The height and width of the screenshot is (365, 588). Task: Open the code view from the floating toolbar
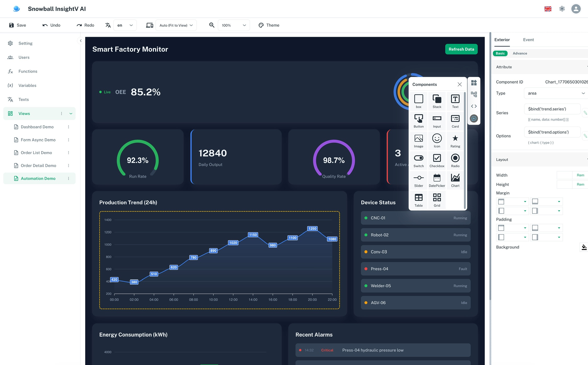coord(474,106)
